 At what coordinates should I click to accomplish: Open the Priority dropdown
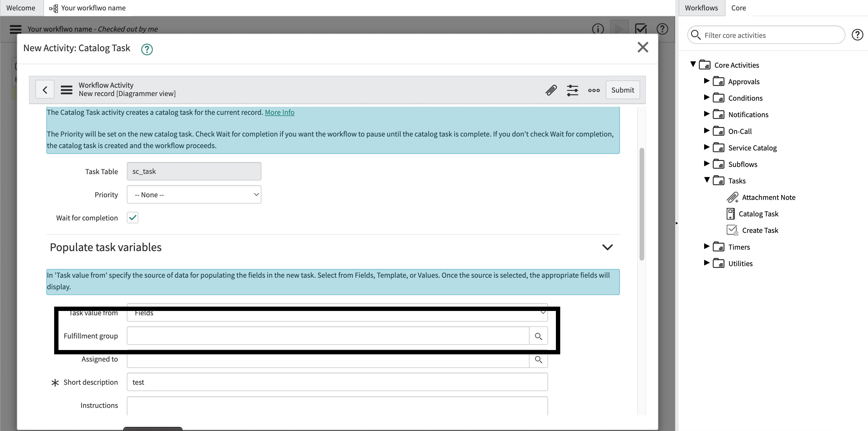[x=194, y=195]
